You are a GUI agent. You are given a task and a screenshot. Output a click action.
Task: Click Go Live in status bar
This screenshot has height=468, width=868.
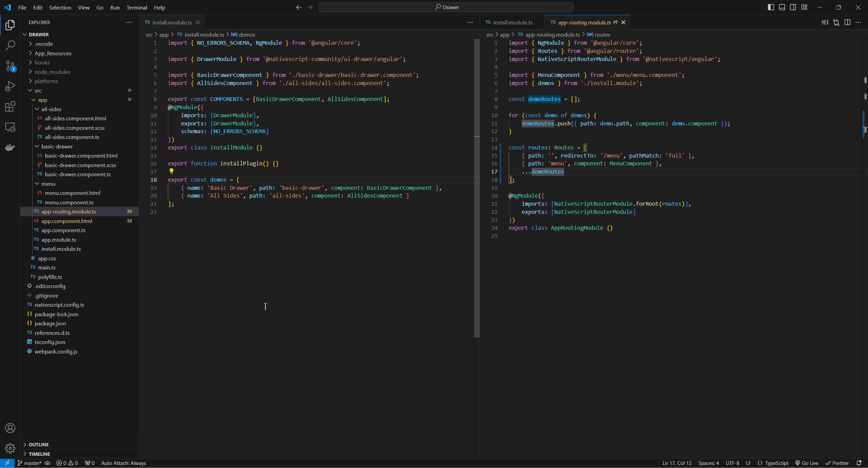point(807,463)
